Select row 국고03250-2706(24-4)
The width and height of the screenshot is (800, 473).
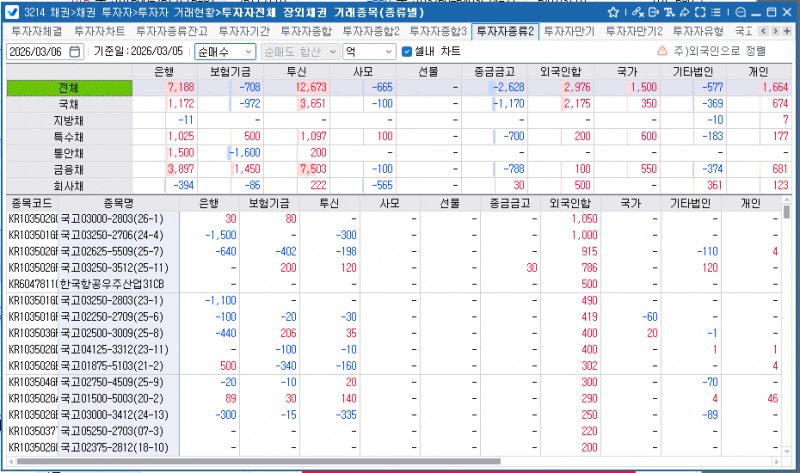(x=393, y=235)
